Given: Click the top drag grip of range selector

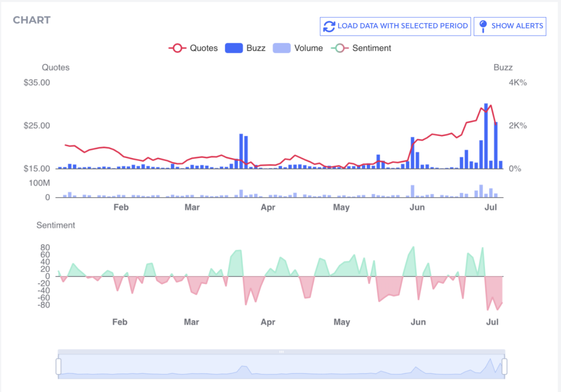Looking at the screenshot, I should [x=281, y=352].
